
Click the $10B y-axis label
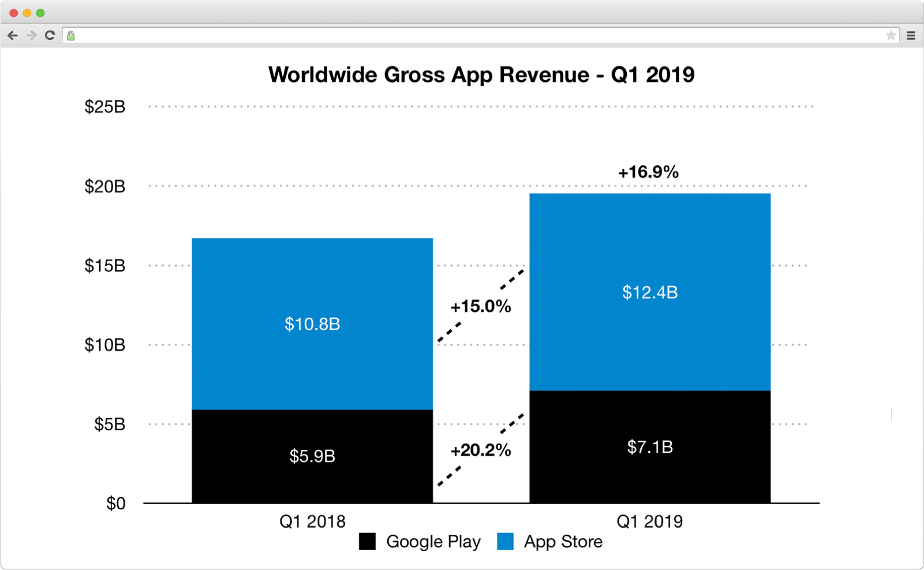click(105, 345)
